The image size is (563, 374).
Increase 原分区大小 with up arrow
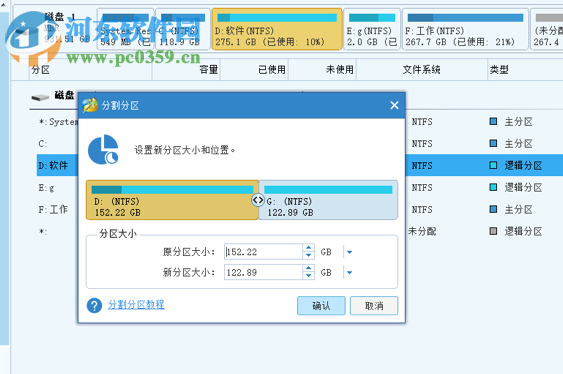pyautogui.click(x=308, y=248)
